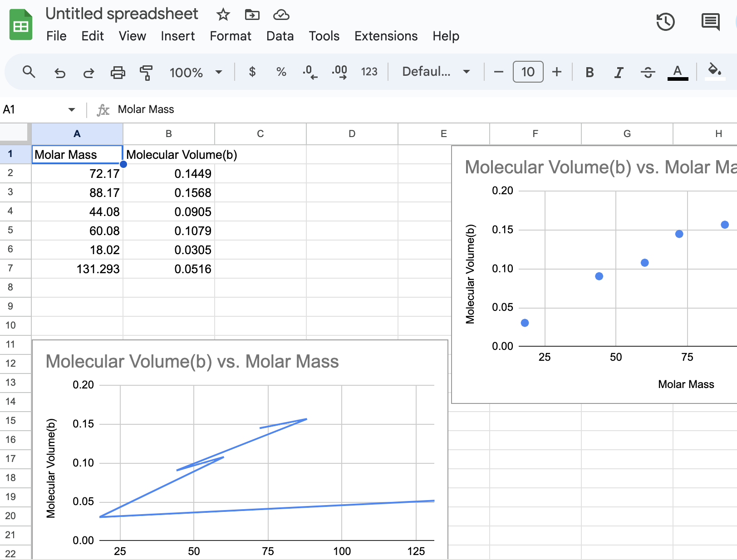This screenshot has height=560, width=737.
Task: Select the line chart titled Molecular Volume(b) vs. Molar Mass
Action: (240, 449)
